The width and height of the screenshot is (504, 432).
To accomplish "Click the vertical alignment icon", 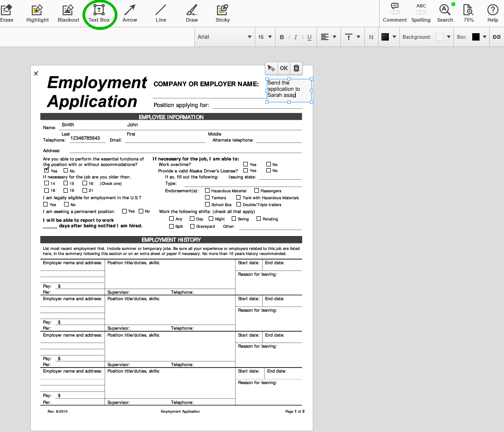I will [x=348, y=37].
